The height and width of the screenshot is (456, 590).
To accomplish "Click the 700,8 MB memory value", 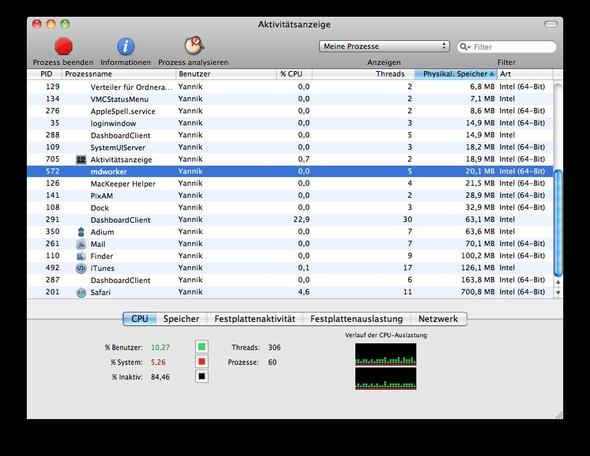I will (478, 292).
